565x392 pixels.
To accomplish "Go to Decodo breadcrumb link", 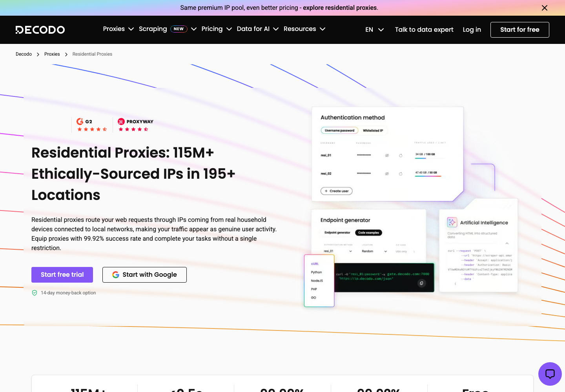I will (24, 54).
